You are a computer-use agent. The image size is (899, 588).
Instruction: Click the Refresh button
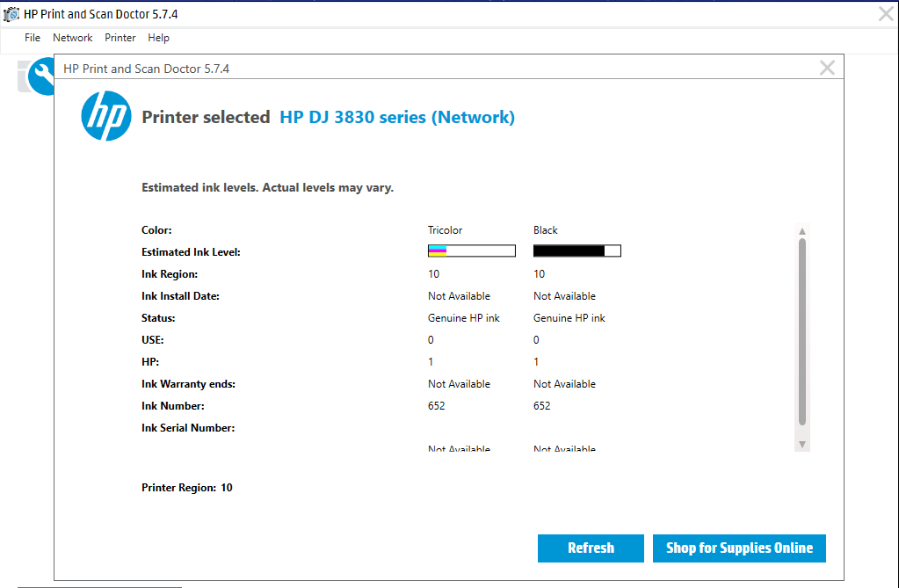(x=591, y=548)
